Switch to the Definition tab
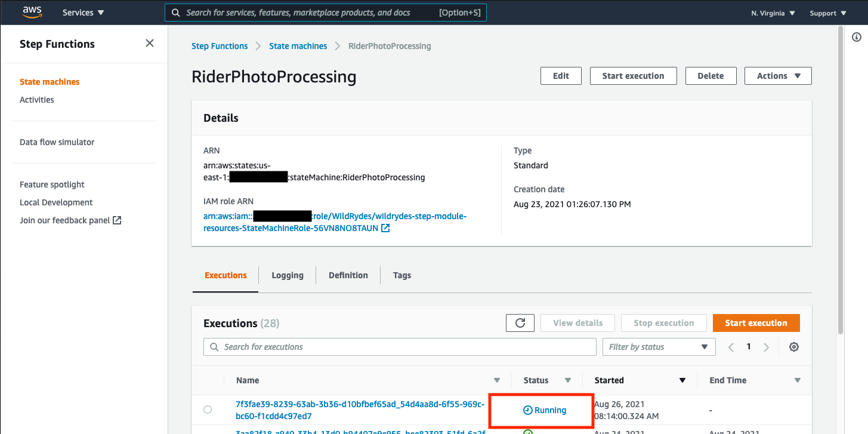The height and width of the screenshot is (434, 868). (348, 275)
